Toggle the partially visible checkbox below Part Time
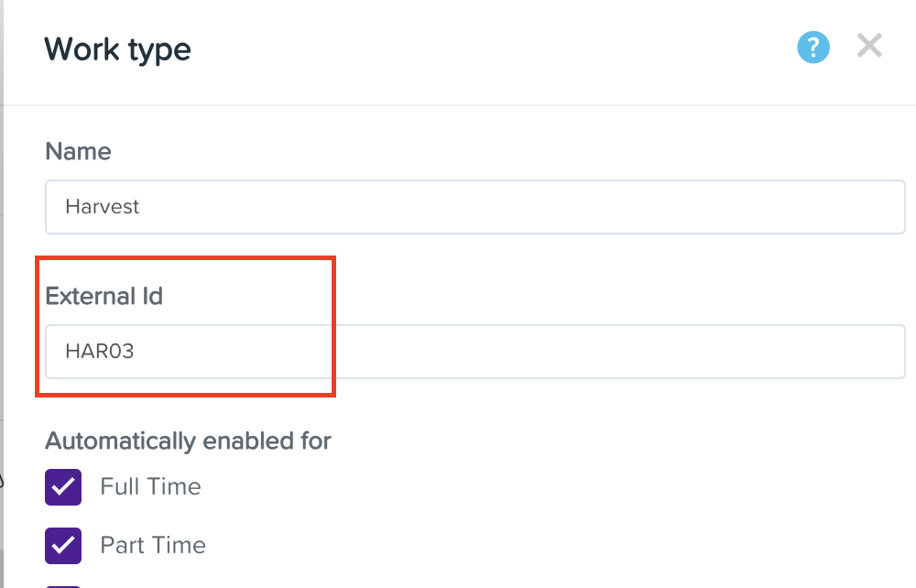 [x=63, y=584]
